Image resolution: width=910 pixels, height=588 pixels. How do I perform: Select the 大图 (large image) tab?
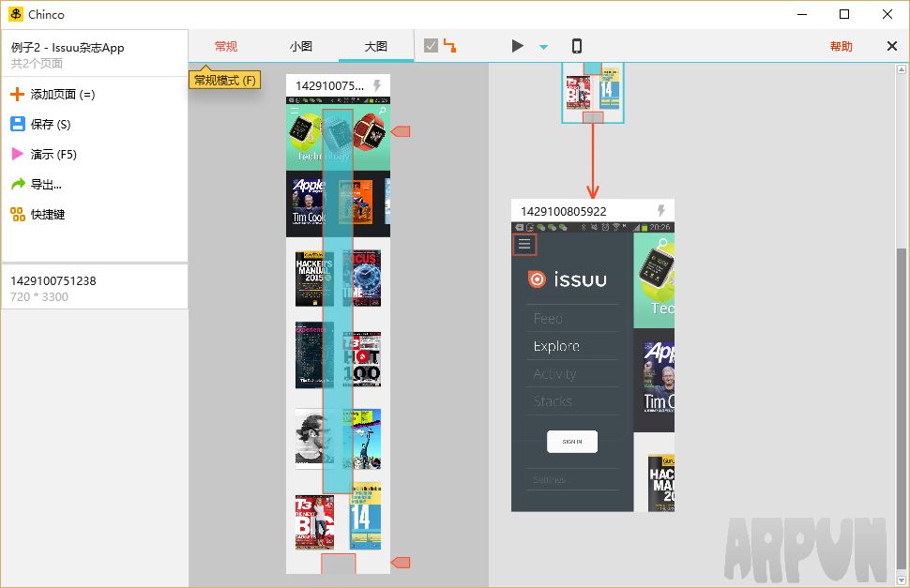375,46
